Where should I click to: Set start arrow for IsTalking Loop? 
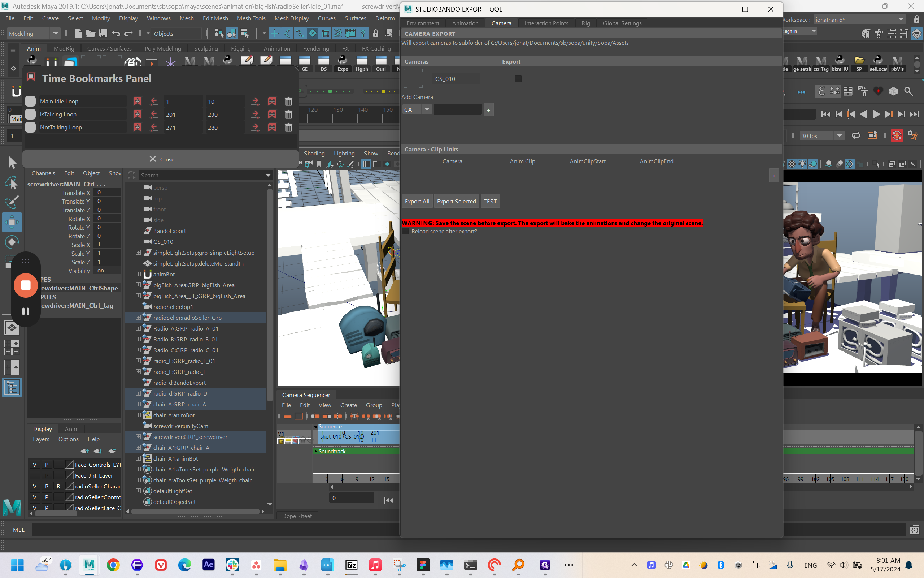tap(154, 114)
